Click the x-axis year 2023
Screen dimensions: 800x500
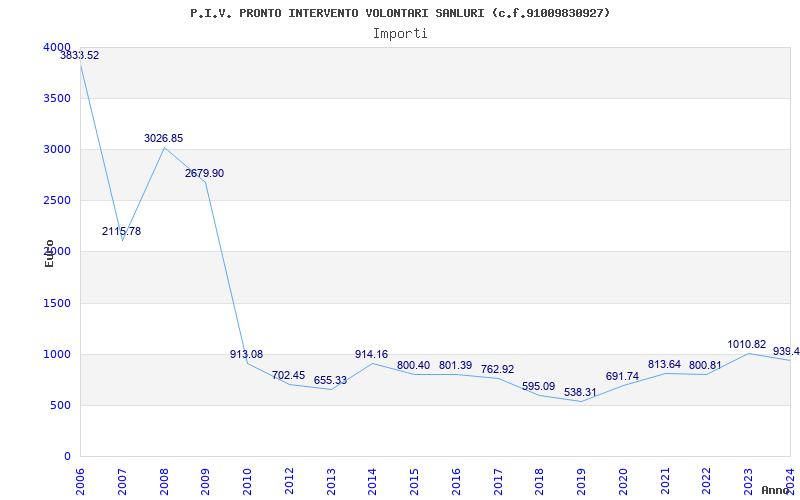748,482
